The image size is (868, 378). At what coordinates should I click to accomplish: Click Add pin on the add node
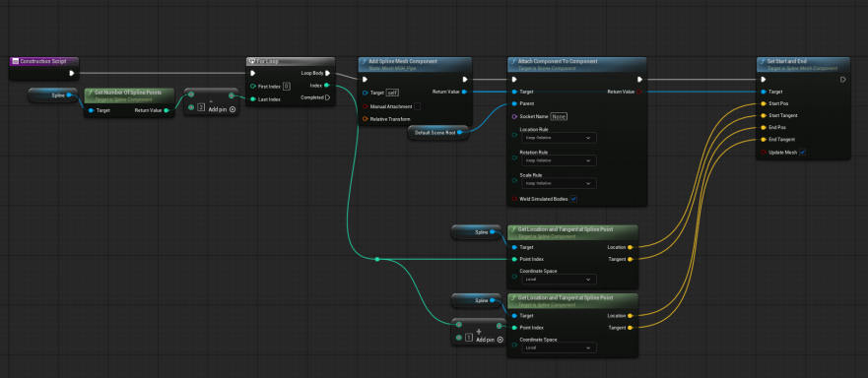click(x=490, y=340)
